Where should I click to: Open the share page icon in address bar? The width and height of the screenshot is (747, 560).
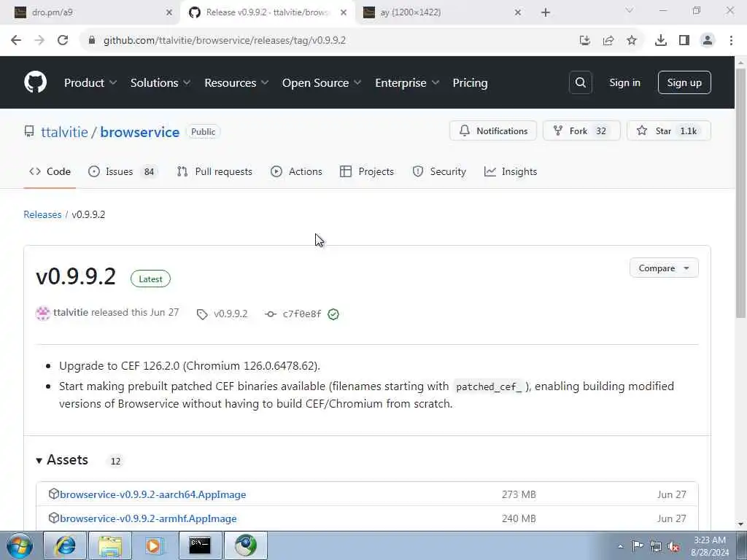click(608, 41)
